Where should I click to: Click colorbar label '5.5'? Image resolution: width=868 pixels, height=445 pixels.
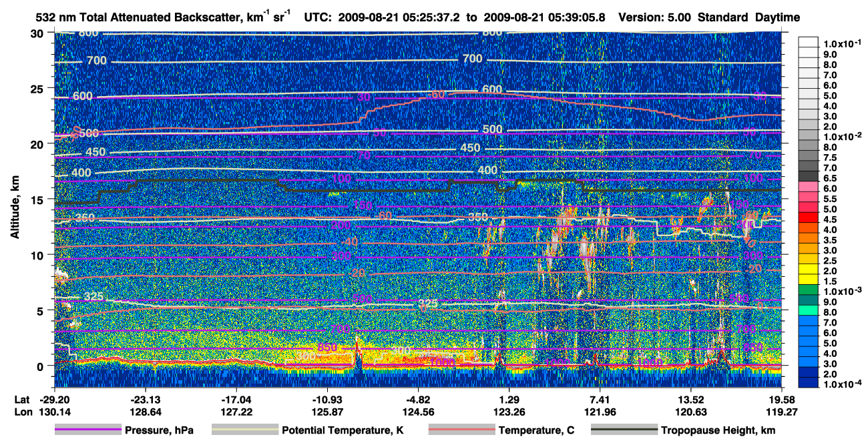tap(831, 199)
